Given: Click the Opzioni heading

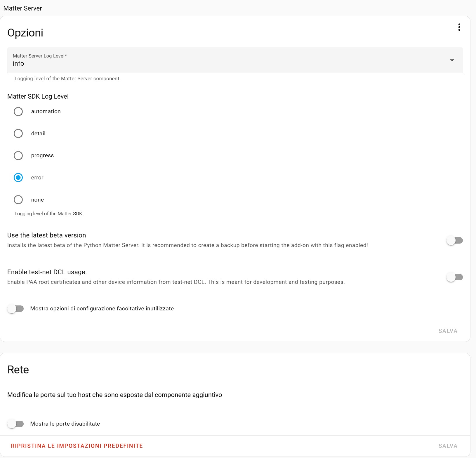Looking at the screenshot, I should point(25,33).
